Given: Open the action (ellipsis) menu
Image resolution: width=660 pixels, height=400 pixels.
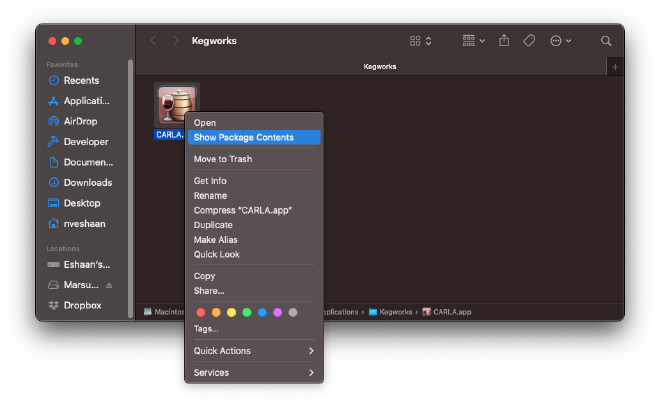Looking at the screenshot, I should coord(560,41).
